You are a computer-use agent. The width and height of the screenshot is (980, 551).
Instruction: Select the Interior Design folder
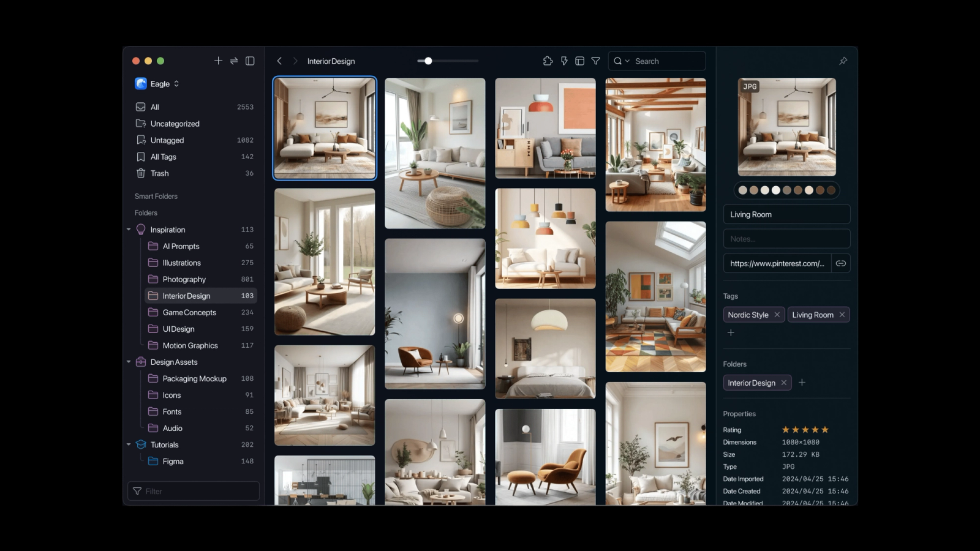click(x=200, y=296)
